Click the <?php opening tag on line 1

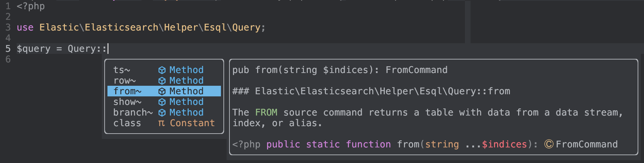pos(31,6)
